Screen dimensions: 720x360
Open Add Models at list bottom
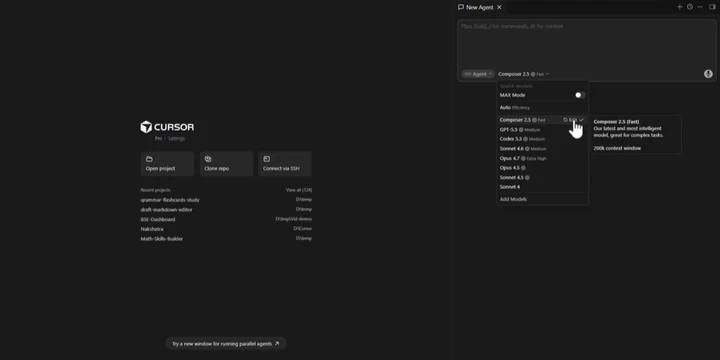click(542, 199)
